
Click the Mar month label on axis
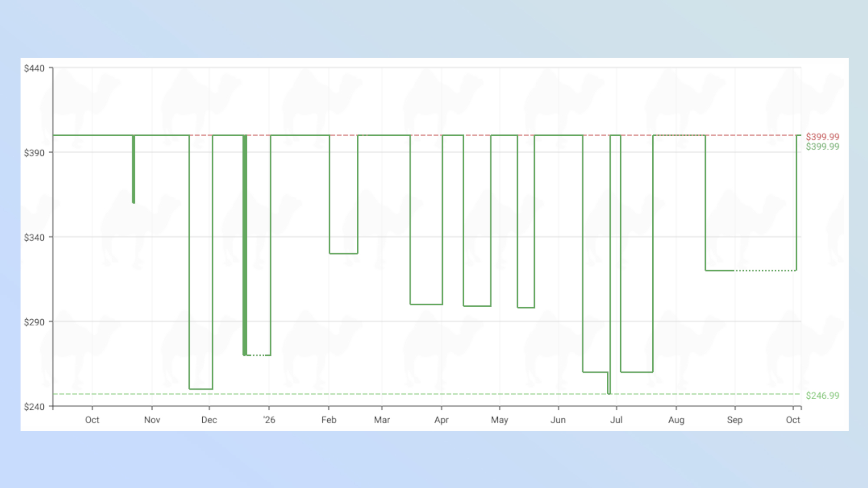click(382, 420)
